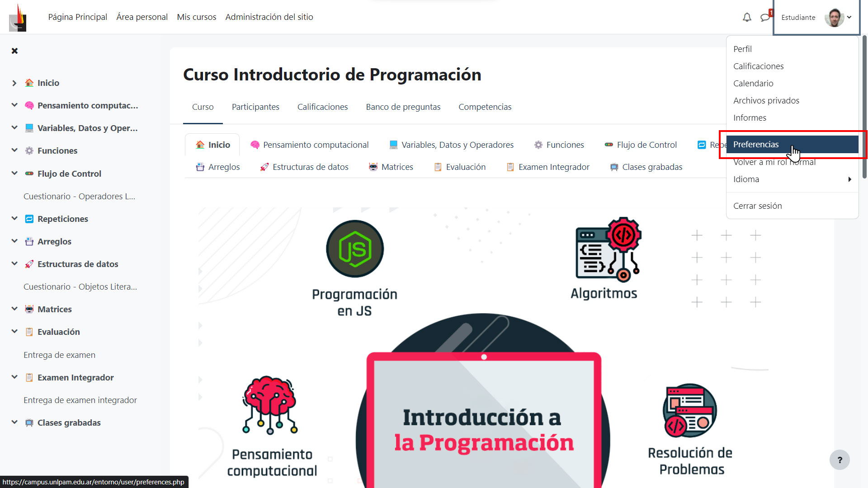Collapse the Flujo de Control sidebar section
Screen dimensions: 868x488
point(14,174)
